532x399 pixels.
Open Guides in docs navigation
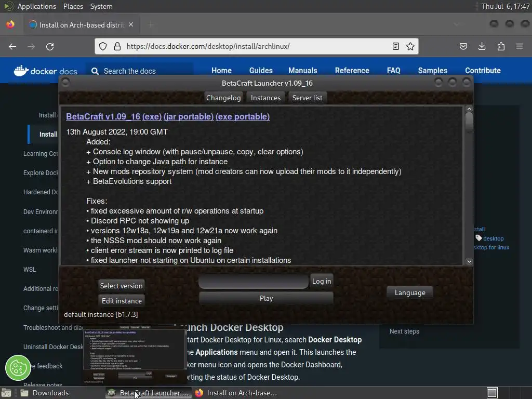click(x=261, y=71)
